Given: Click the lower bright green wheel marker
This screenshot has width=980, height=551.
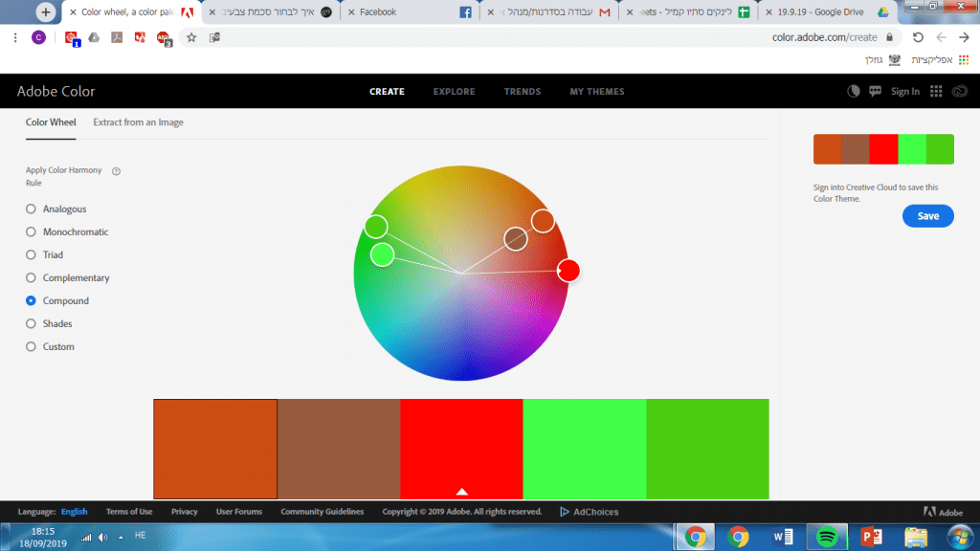Looking at the screenshot, I should (382, 254).
